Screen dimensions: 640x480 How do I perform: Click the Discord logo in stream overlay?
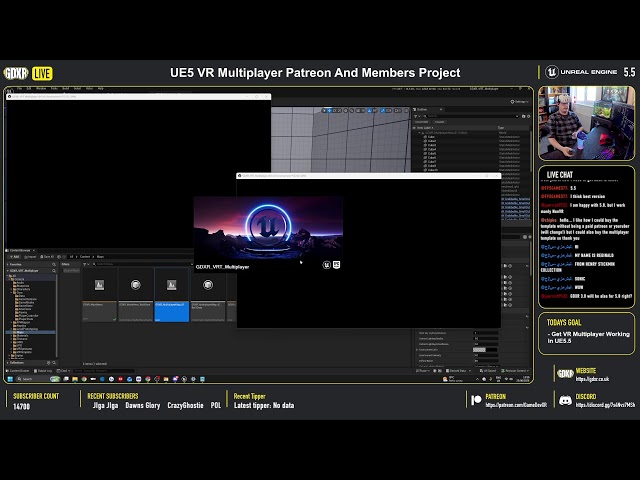coord(565,401)
